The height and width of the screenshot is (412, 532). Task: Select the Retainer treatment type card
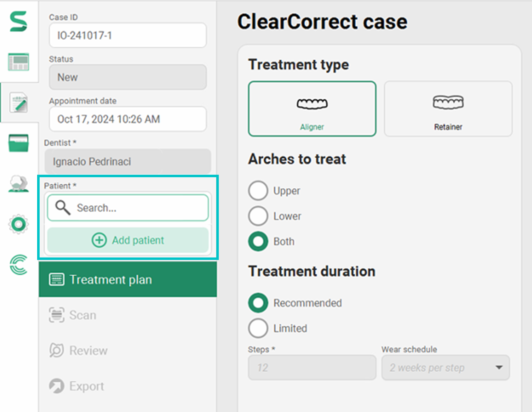coord(448,109)
